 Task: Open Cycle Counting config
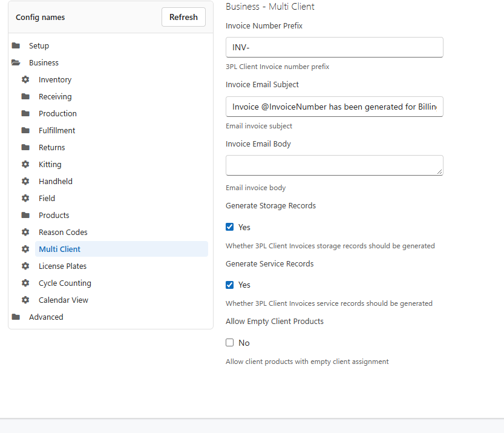coord(65,283)
